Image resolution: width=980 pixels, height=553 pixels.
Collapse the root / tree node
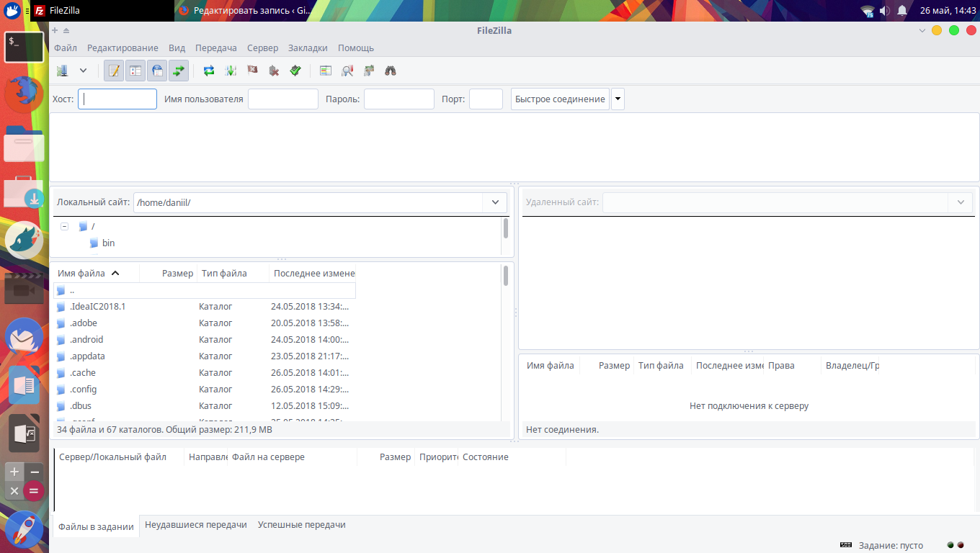[64, 226]
